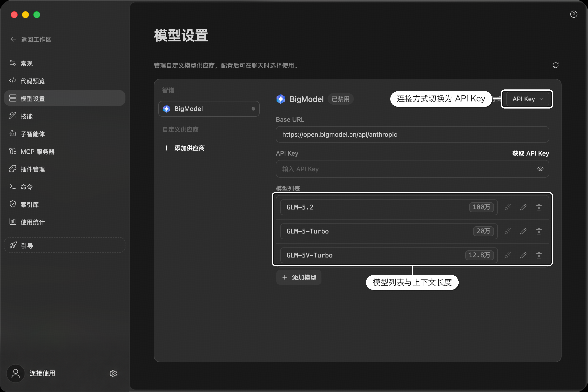588x392 pixels.
Task: Minimize window with yellow button
Action: coord(25,15)
